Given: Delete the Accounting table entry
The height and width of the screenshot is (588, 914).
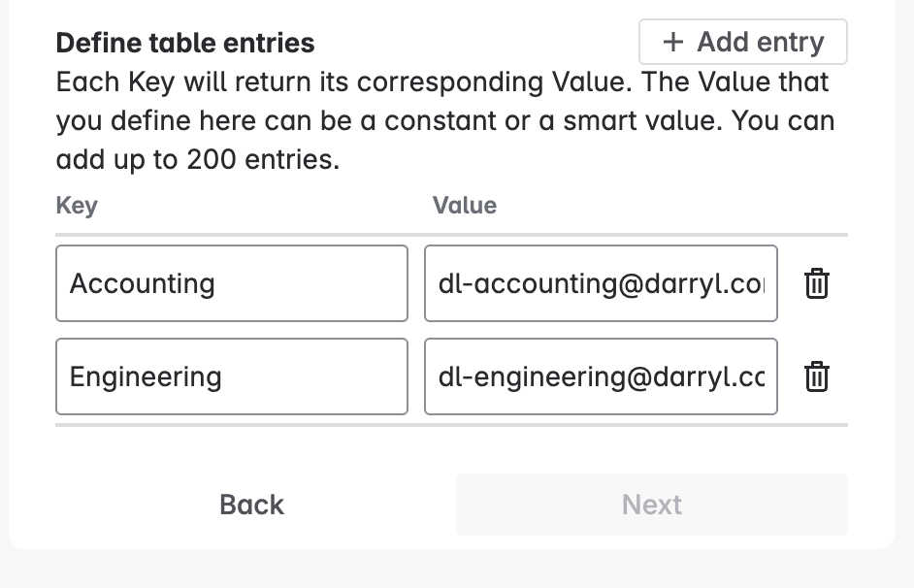Looking at the screenshot, I should tap(817, 284).
